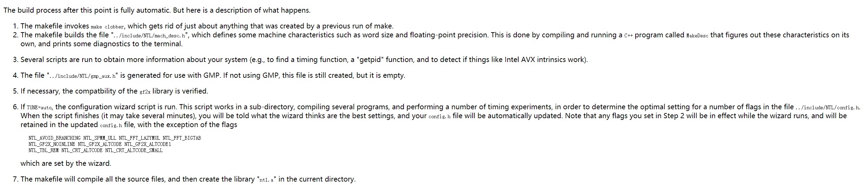The width and height of the screenshot is (868, 186).
Task: Click the NTL_AVOID_BRANCHING flag
Action: click(54, 138)
